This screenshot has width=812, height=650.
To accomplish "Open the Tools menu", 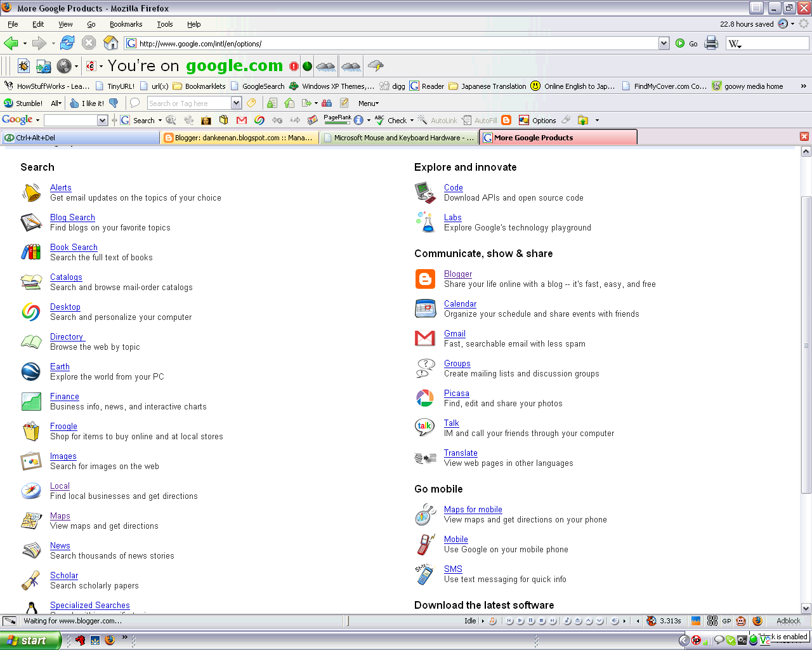I will (x=165, y=24).
